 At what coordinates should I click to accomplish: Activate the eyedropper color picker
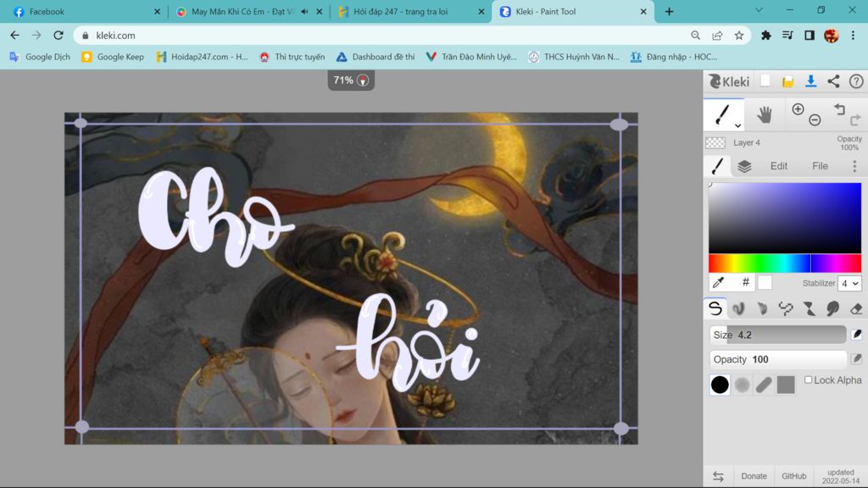[719, 283]
